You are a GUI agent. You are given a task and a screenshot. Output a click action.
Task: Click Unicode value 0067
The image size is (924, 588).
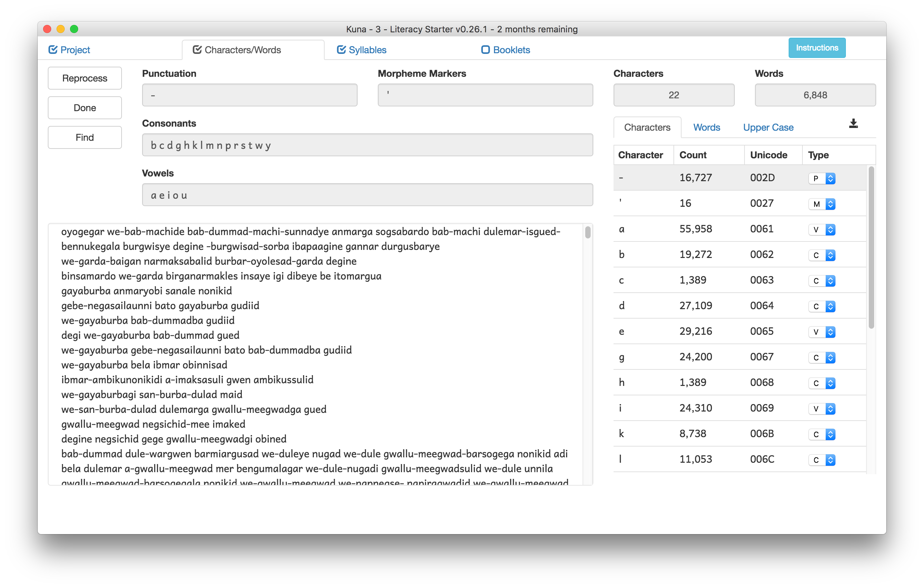pyautogui.click(x=762, y=357)
